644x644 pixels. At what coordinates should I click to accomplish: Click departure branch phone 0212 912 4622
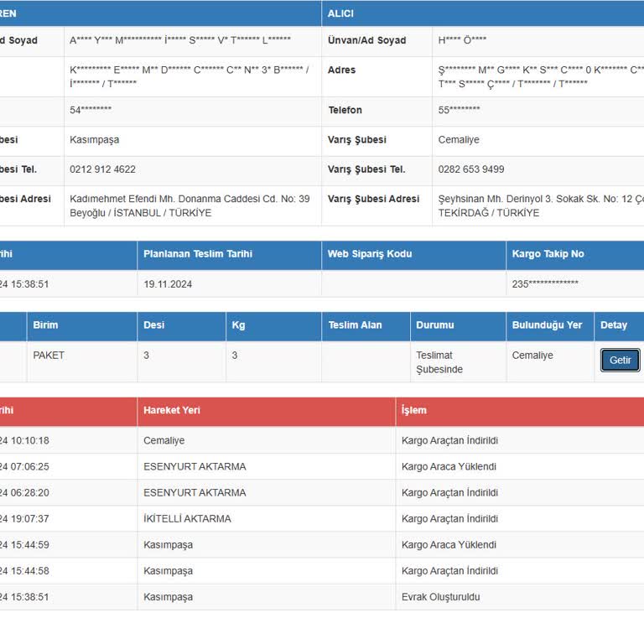(102, 169)
